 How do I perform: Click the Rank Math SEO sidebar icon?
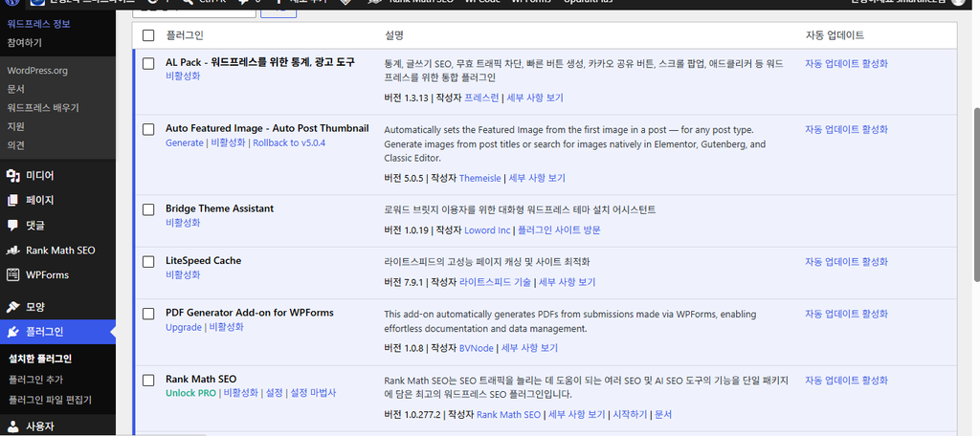click(12, 251)
